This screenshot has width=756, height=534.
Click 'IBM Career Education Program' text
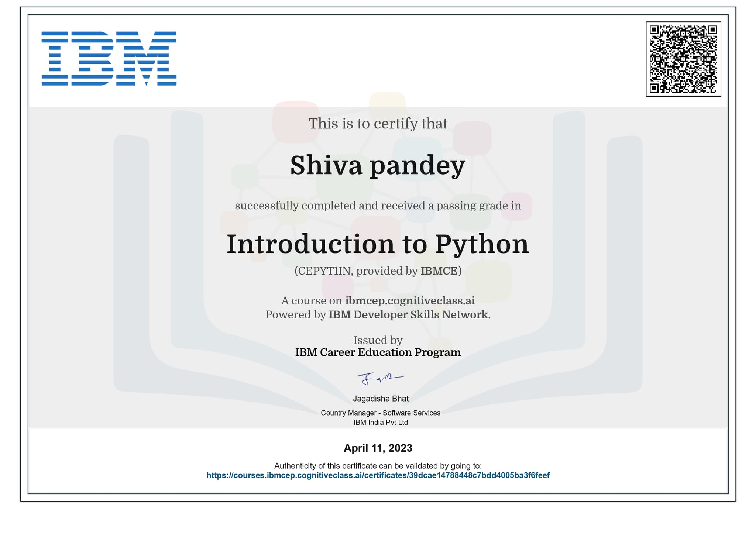click(378, 352)
